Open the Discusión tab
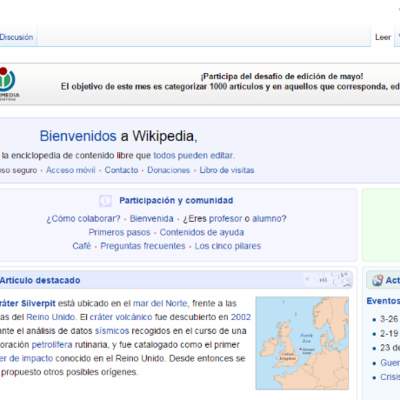The image size is (400, 400). pos(16,37)
